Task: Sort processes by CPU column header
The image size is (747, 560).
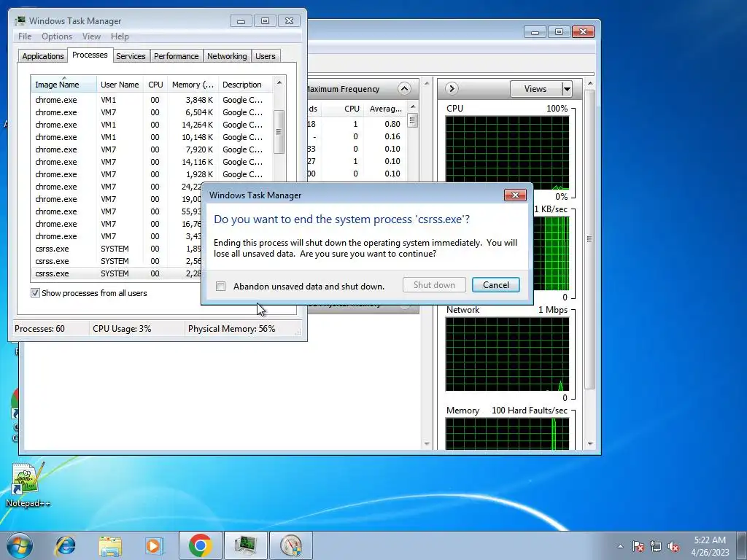Action: (x=155, y=85)
